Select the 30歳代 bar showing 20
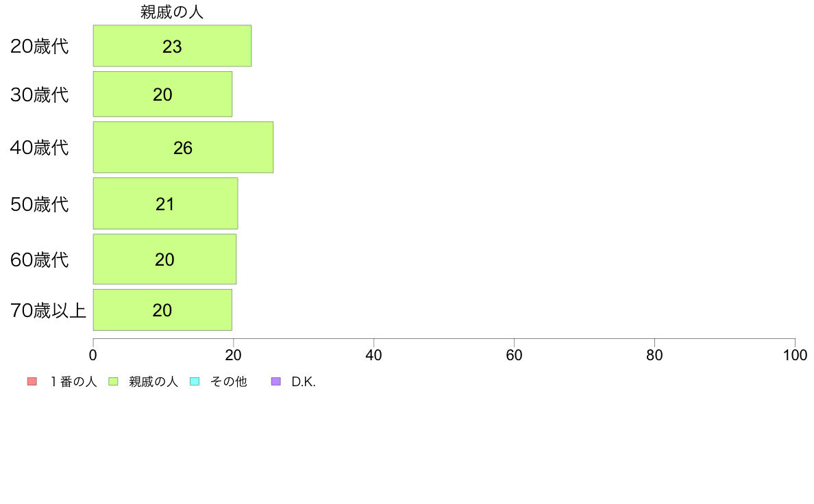This screenshot has width=814, height=504. click(x=162, y=94)
